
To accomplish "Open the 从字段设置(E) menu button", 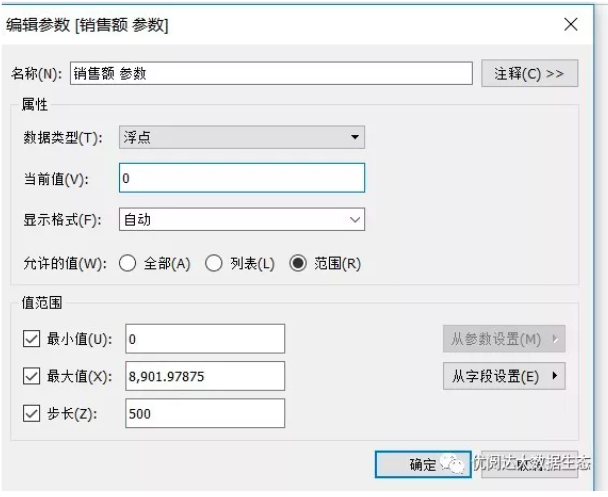I will click(504, 376).
